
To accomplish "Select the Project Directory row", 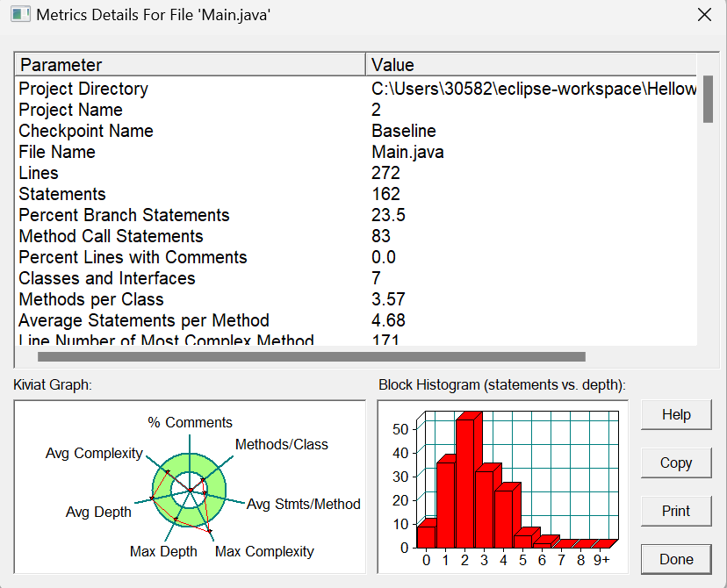I will 356,89.
